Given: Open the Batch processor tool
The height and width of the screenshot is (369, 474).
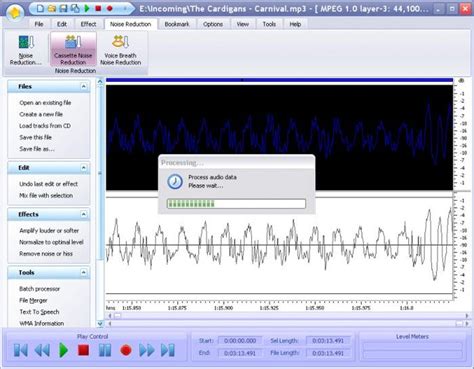Looking at the screenshot, I should [39, 289].
